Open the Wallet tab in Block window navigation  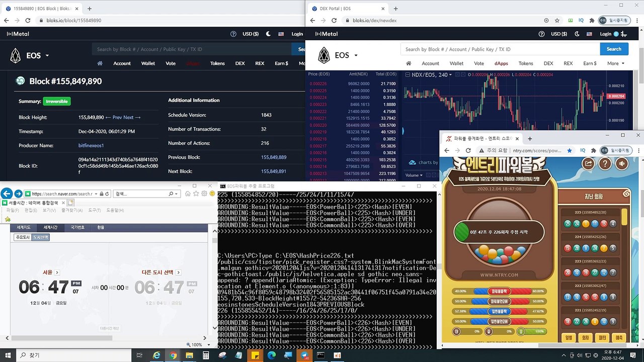click(x=148, y=63)
